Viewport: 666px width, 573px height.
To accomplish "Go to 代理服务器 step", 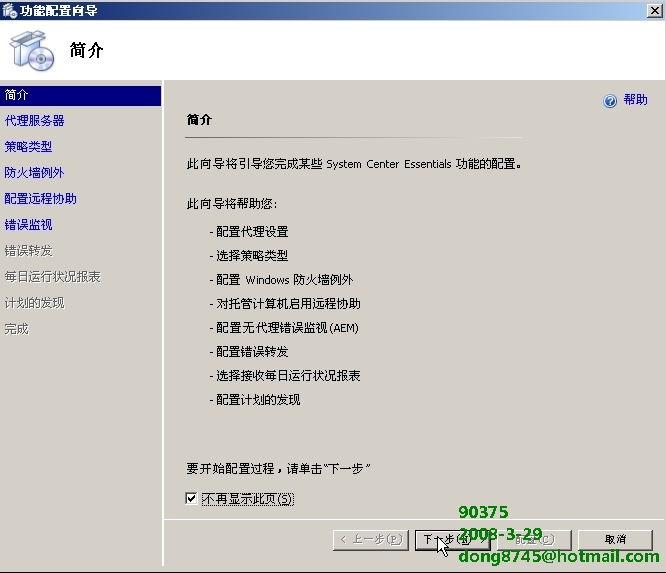I will (x=34, y=121).
